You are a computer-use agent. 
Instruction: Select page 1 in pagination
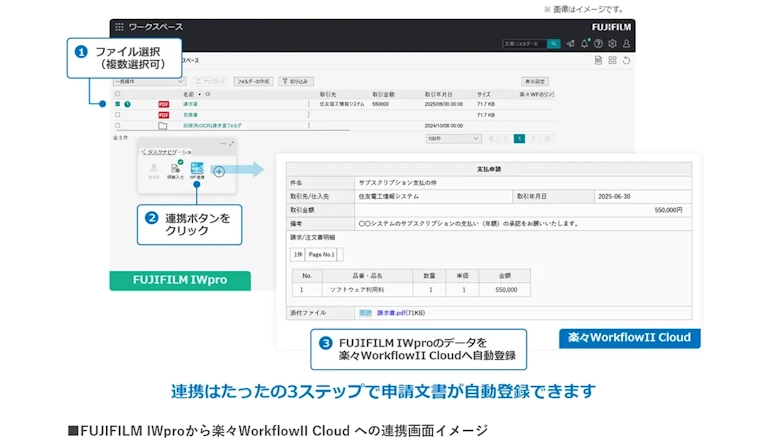click(519, 138)
